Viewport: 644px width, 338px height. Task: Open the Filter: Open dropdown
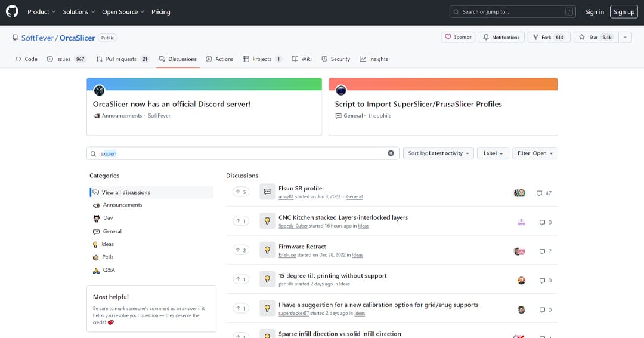click(535, 153)
